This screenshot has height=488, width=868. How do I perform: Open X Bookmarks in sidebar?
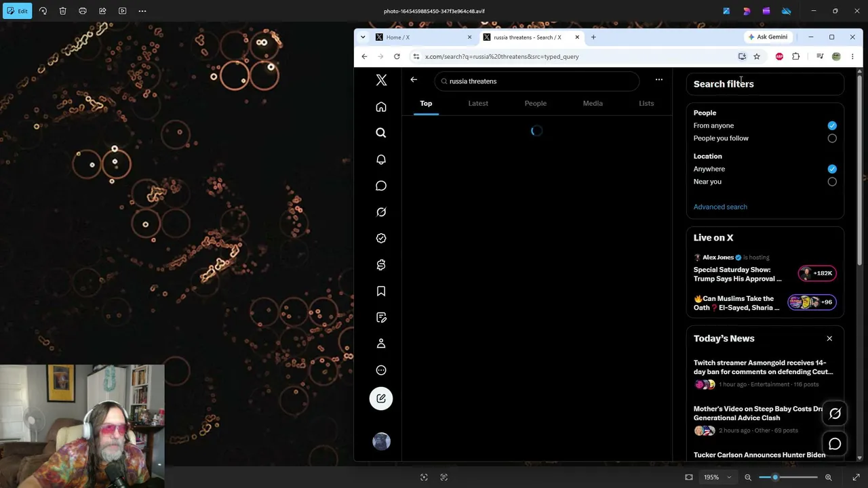click(x=381, y=291)
